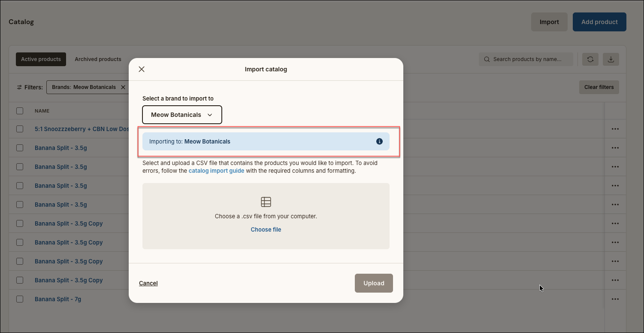
Task: Click the Choose file link
Action: tap(266, 229)
